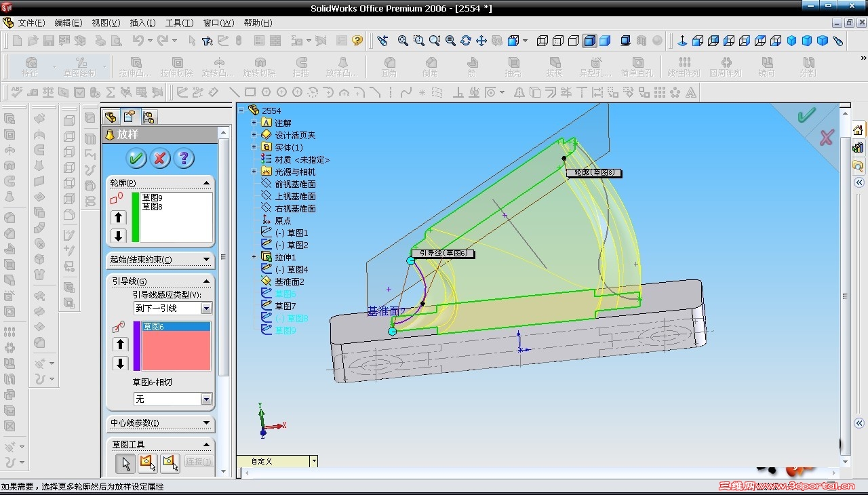Collapse the 轮廓(P) section
The image size is (868, 495).
pos(207,183)
